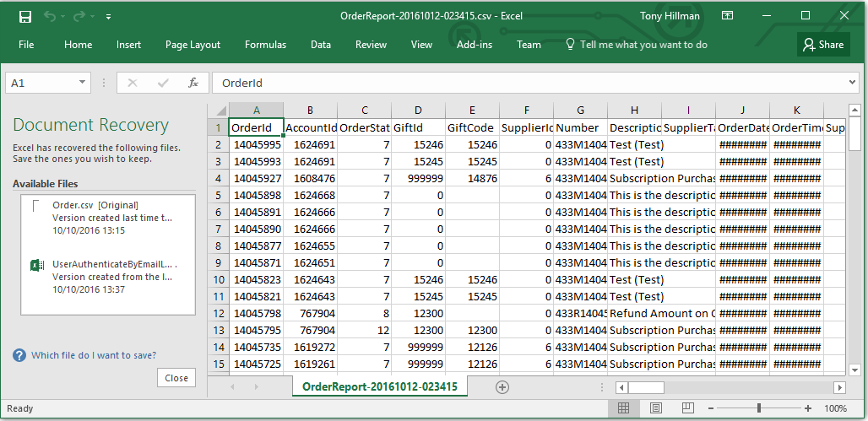Screen dimensions: 868x421
Task: Click the Share button
Action: 823,45
